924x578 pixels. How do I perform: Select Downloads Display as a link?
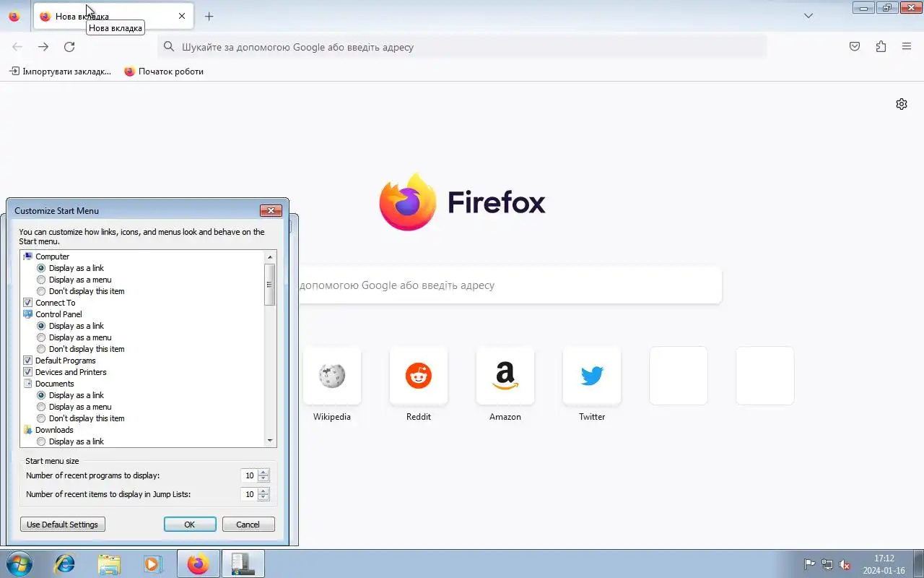coord(41,441)
